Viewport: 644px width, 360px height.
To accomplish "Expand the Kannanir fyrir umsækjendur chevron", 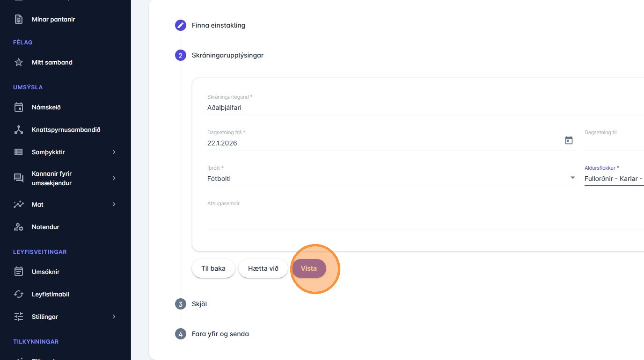I will (x=114, y=178).
